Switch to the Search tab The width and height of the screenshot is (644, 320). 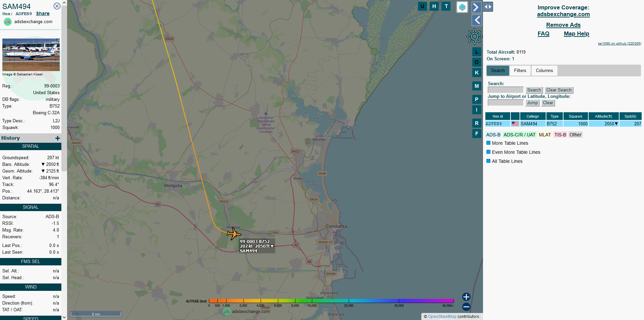[x=498, y=70]
